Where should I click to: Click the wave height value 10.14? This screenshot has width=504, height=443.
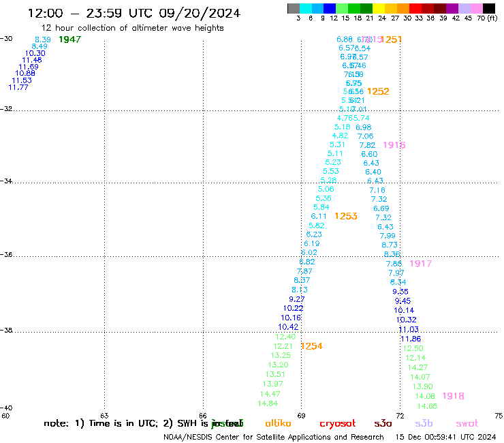[x=404, y=311]
